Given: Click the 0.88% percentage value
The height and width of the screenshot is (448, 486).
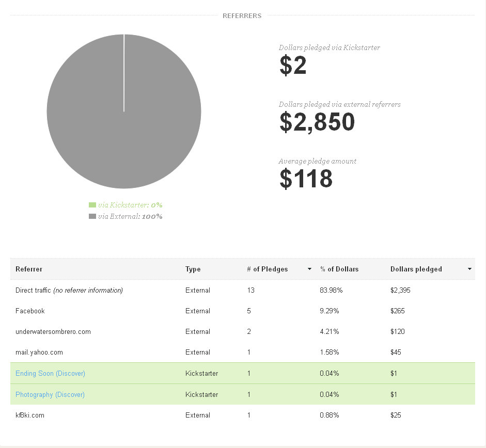Looking at the screenshot, I should (x=329, y=415).
